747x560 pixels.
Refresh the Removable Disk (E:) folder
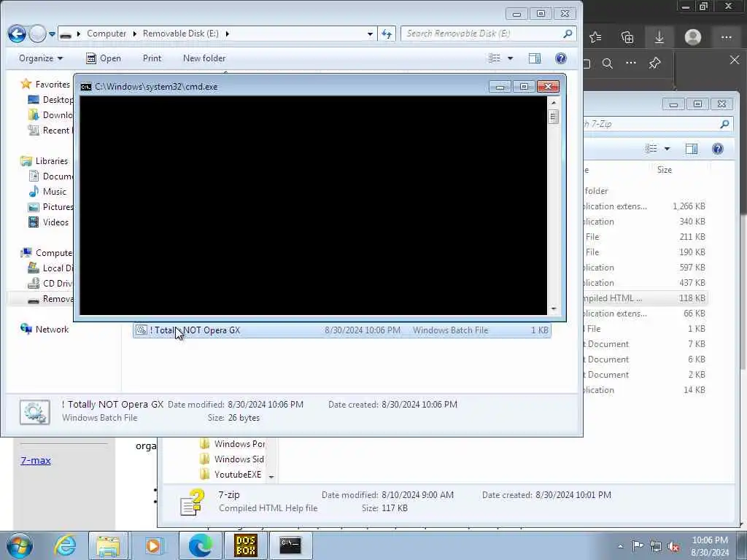(387, 34)
